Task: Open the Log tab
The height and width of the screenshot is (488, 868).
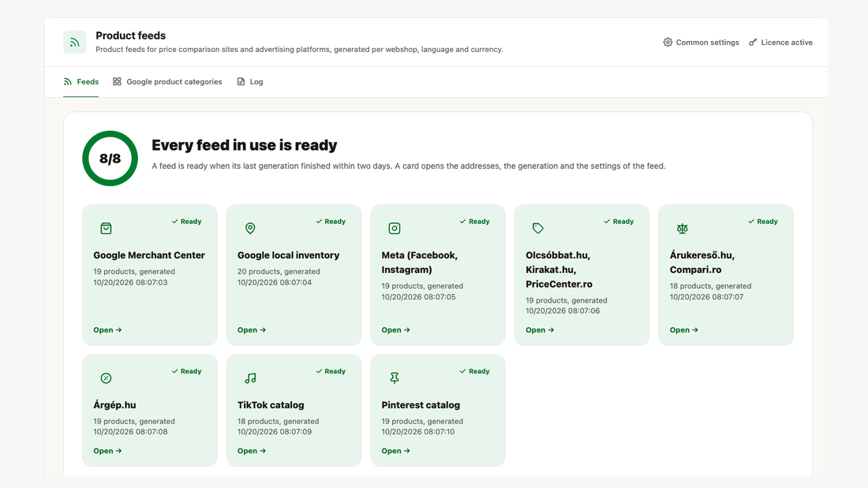Action: (249, 81)
